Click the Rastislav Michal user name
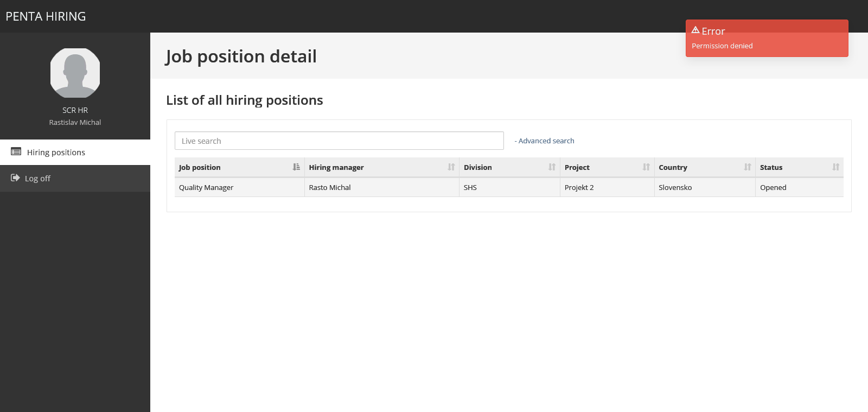 [75, 123]
